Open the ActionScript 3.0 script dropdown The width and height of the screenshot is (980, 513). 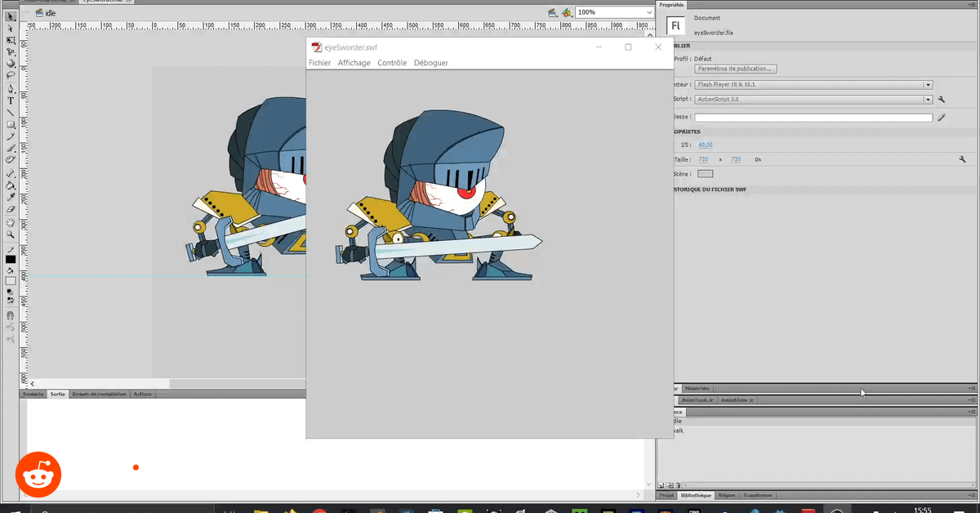[x=928, y=100]
